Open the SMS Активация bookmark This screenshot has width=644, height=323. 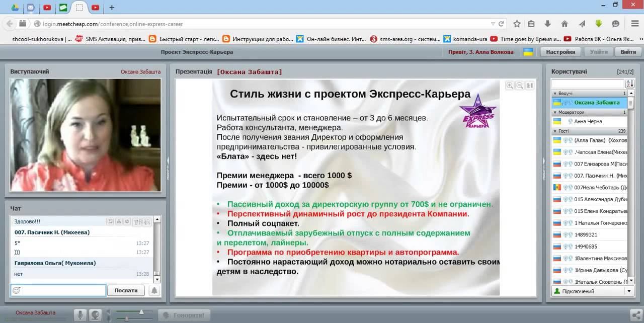point(110,39)
